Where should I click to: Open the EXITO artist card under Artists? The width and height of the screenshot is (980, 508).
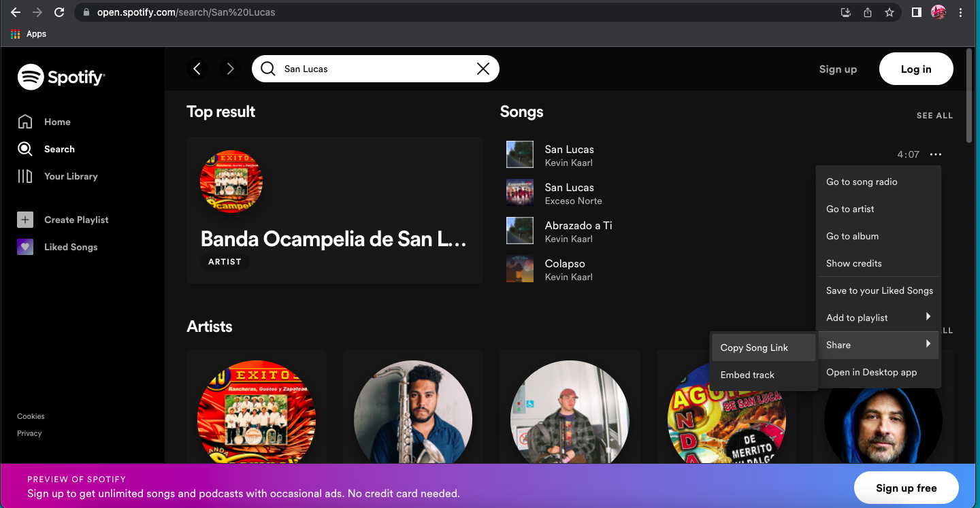pyautogui.click(x=257, y=407)
